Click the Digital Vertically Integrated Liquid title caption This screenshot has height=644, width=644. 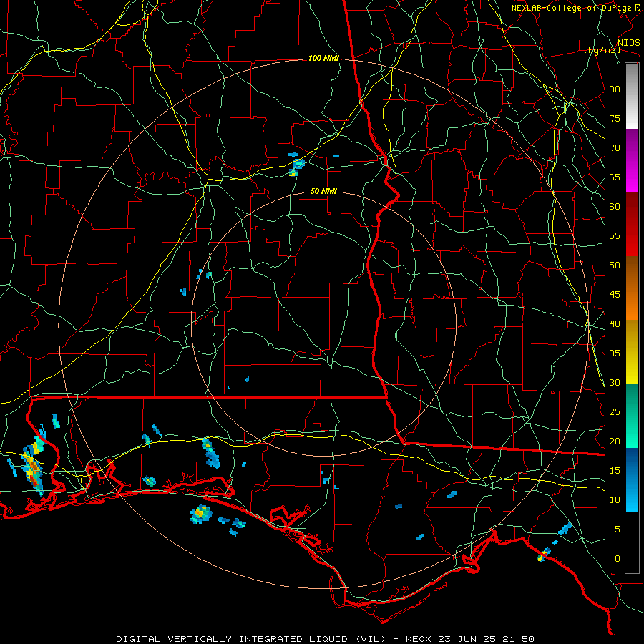tap(326, 639)
